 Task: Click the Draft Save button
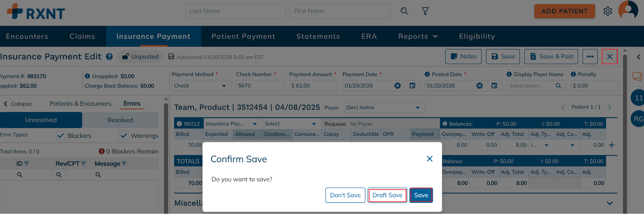387,195
